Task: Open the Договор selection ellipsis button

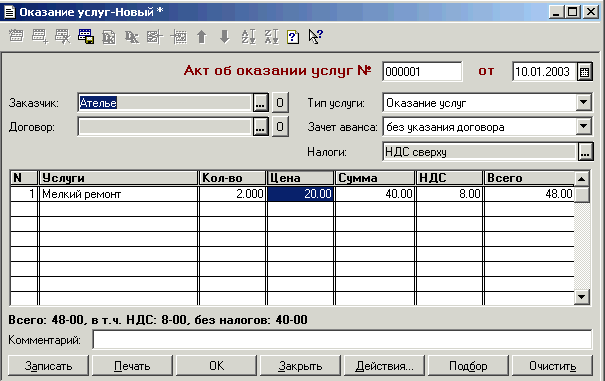Action: (x=260, y=127)
